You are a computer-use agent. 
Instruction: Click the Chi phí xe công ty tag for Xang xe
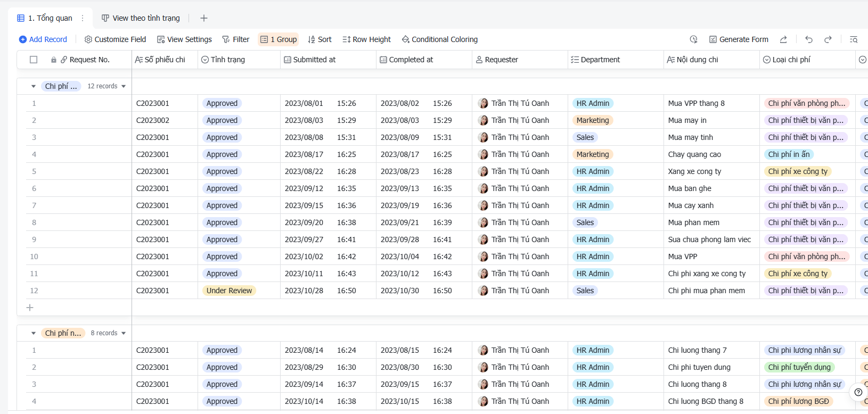(798, 171)
